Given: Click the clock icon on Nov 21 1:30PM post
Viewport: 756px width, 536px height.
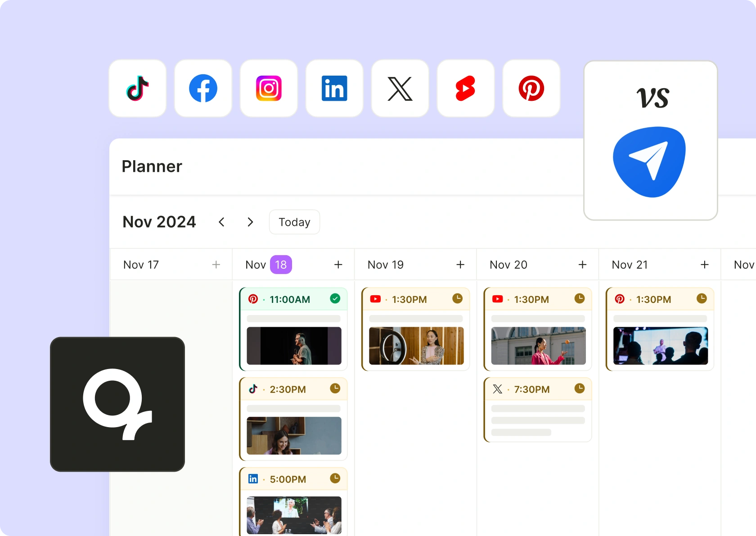Looking at the screenshot, I should [702, 298].
